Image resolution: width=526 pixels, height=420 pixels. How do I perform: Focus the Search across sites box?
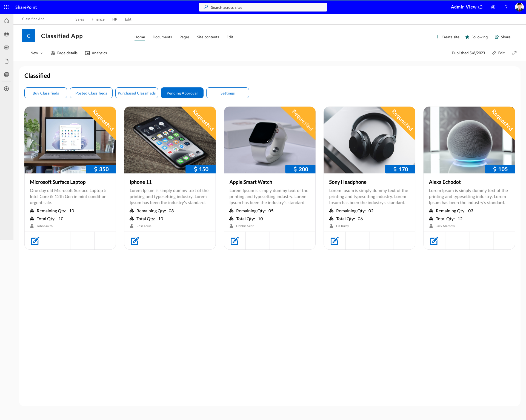[x=263, y=7]
